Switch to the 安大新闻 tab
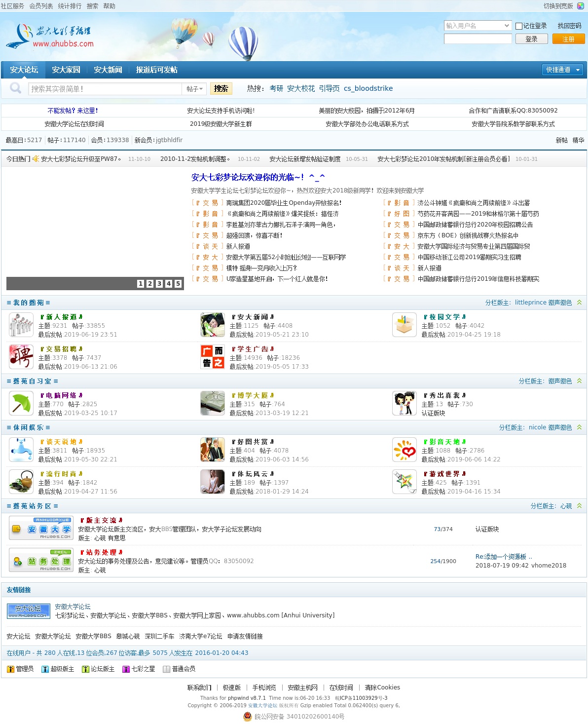The width and height of the screenshot is (588, 724). (x=108, y=70)
